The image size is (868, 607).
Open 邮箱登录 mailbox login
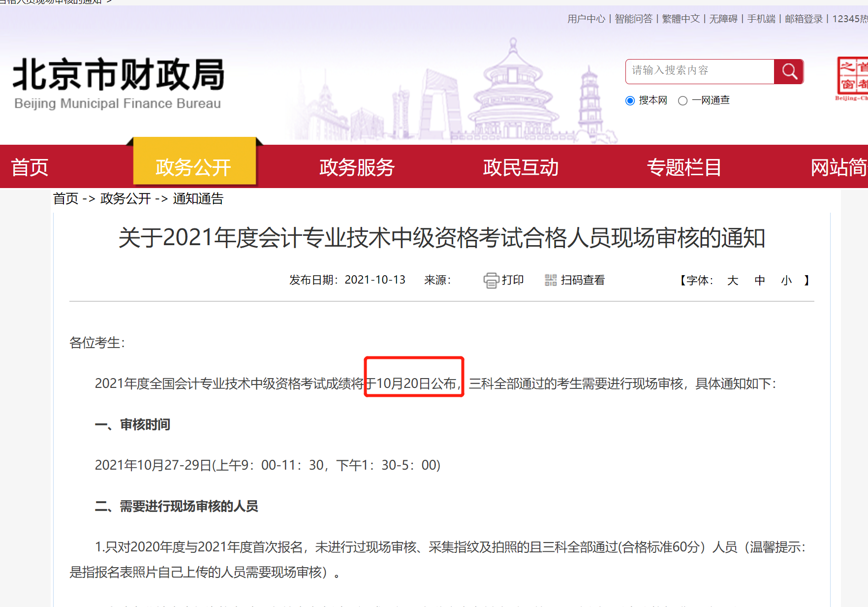tap(804, 19)
